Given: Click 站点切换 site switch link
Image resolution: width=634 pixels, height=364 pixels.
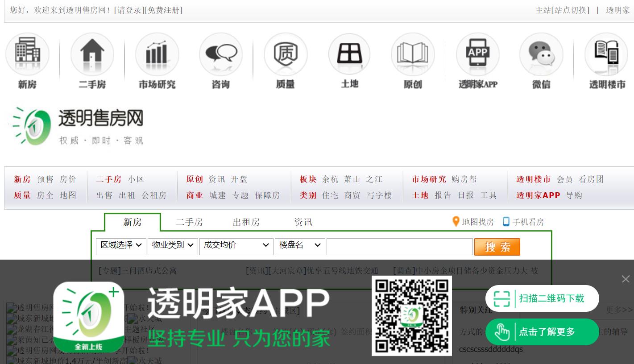Looking at the screenshot, I should (570, 10).
